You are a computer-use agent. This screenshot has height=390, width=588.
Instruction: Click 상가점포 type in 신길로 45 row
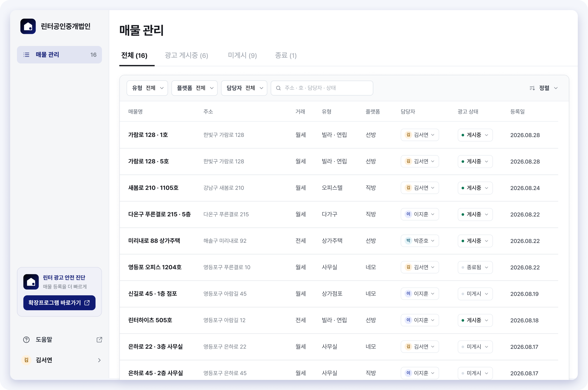332,294
